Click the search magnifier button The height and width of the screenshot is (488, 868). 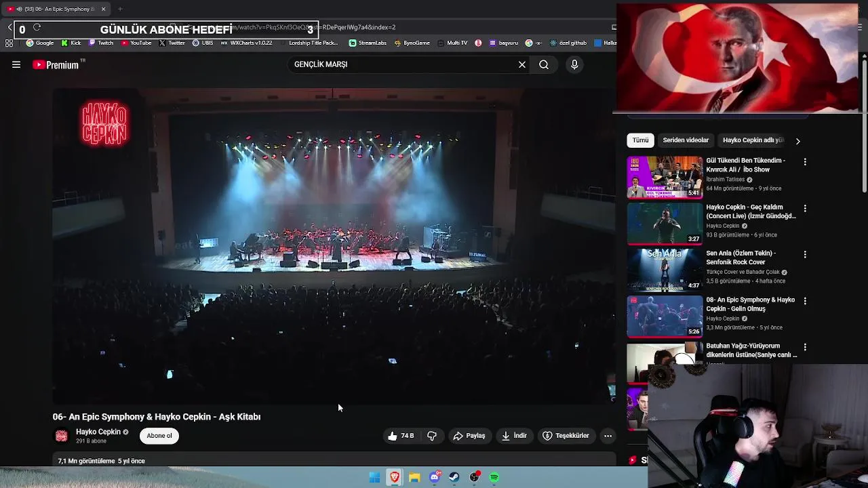click(x=544, y=64)
